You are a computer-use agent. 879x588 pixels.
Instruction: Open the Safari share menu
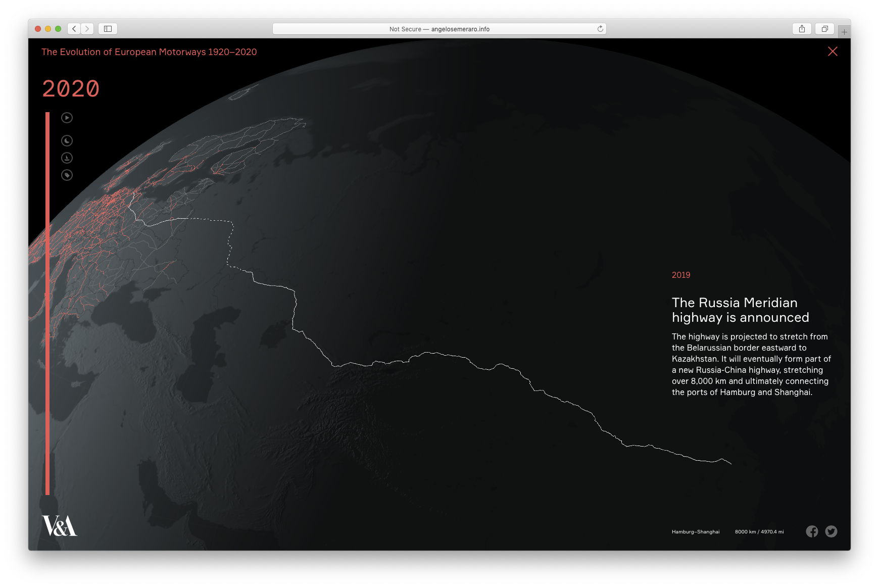(x=802, y=29)
